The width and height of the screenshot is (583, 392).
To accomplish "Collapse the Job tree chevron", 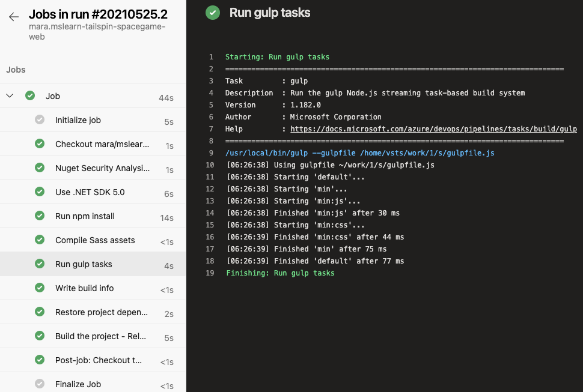I will pos(10,96).
